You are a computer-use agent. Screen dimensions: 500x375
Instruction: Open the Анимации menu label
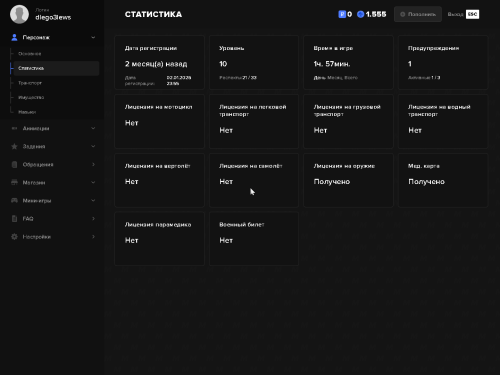pyautogui.click(x=36, y=128)
